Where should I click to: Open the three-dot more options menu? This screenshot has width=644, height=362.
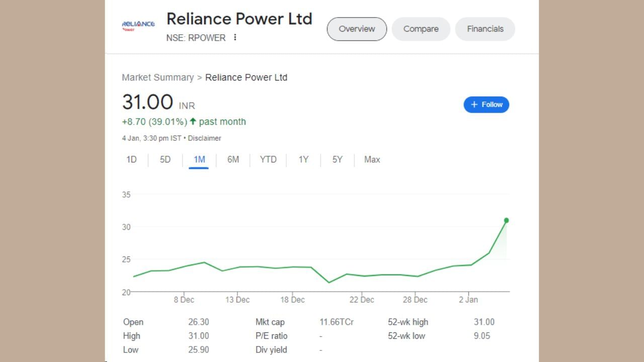[234, 38]
